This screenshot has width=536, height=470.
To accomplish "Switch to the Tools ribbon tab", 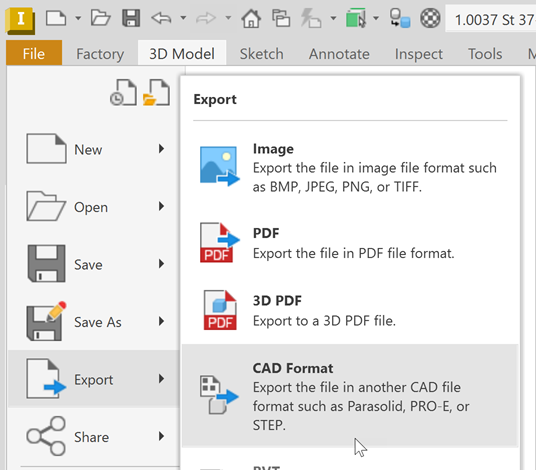I will (485, 54).
